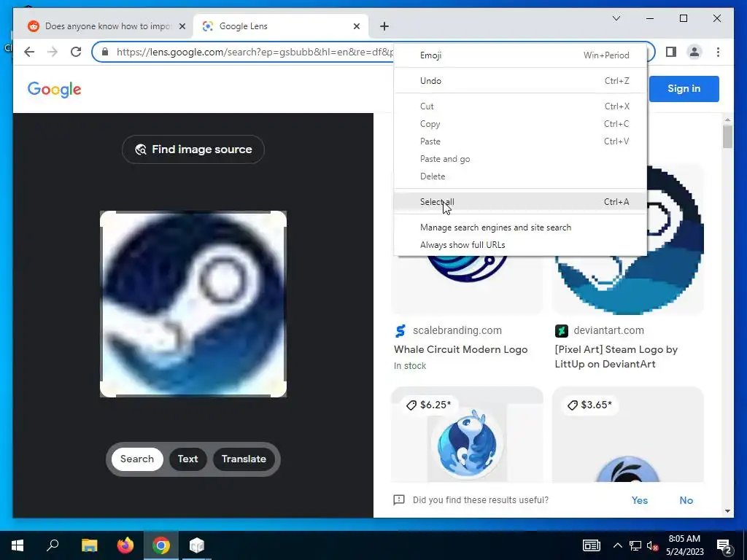Choose Undo in the context menu

click(x=520, y=81)
